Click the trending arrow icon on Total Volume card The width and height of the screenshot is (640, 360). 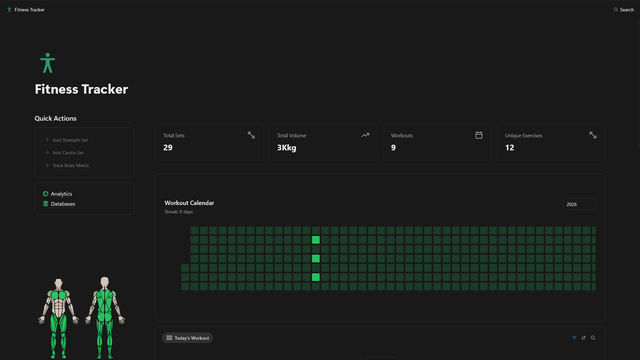[x=365, y=135]
